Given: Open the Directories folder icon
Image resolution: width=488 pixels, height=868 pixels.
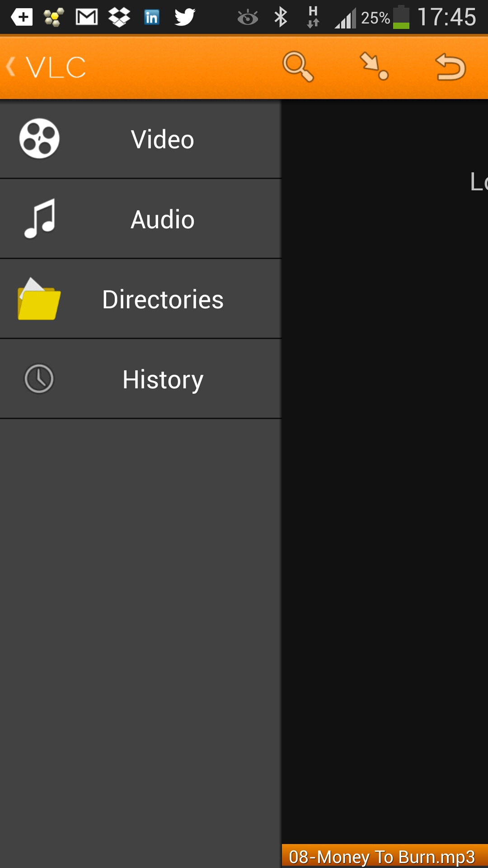Looking at the screenshot, I should click(x=38, y=298).
